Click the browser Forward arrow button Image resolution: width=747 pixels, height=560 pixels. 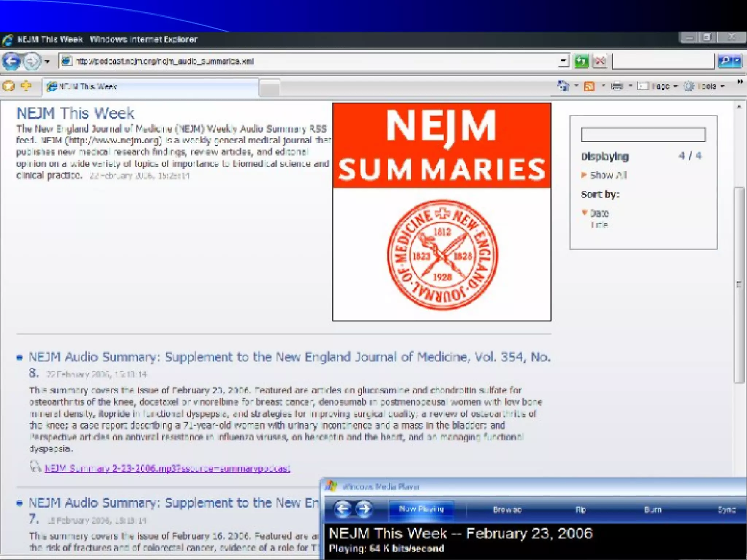point(32,61)
